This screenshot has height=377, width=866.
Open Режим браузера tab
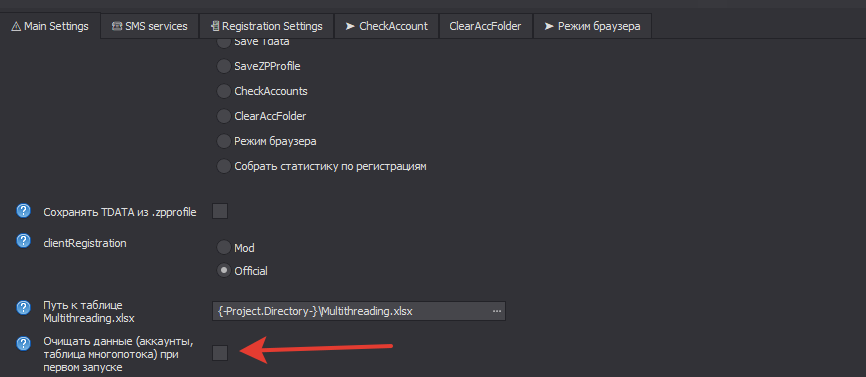click(592, 26)
